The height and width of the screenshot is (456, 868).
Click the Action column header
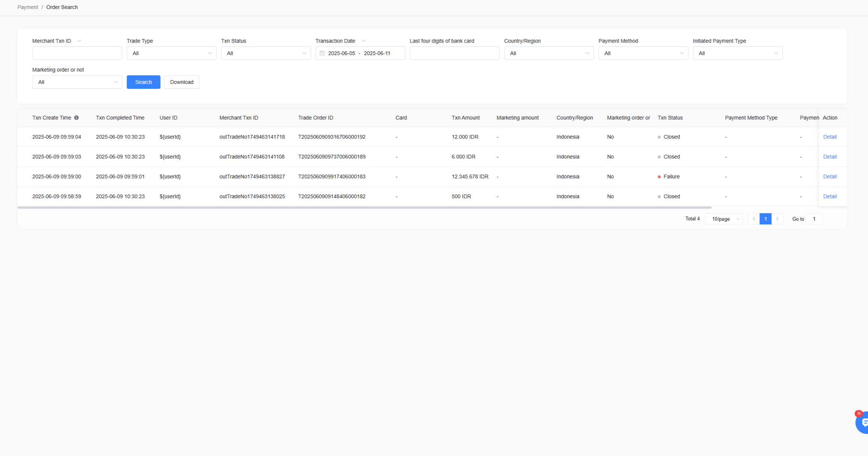coord(830,118)
